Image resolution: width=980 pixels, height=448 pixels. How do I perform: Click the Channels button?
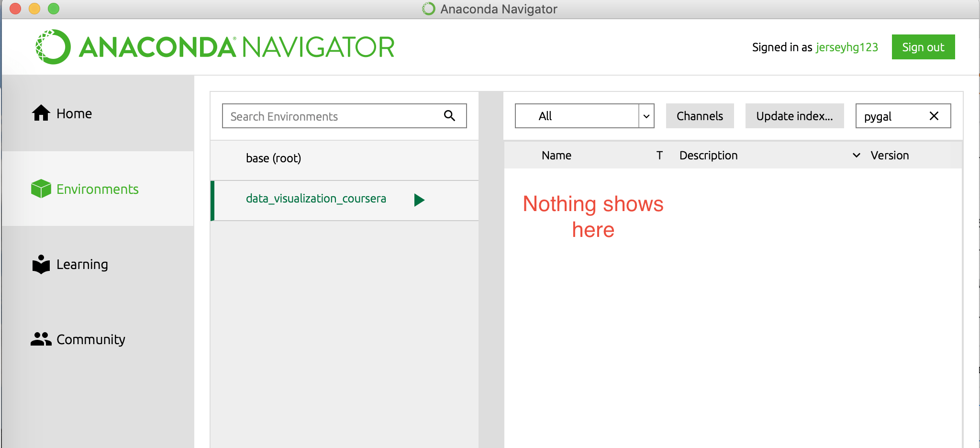[x=700, y=116]
